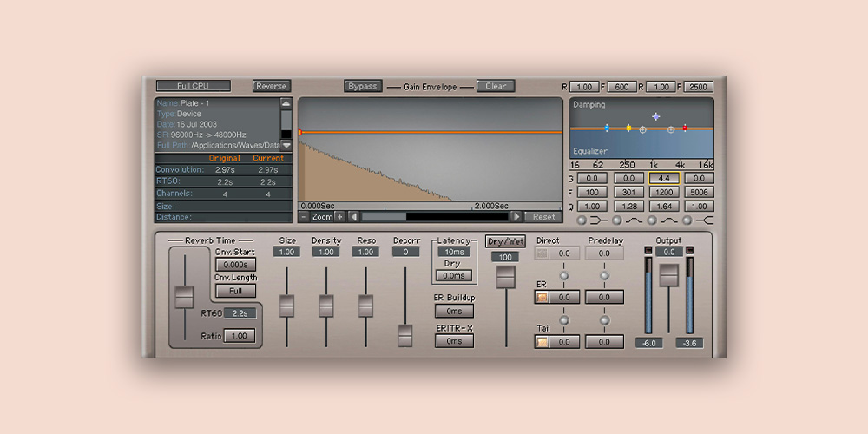Click the Reverb Time fader
Screen dimensions: 868x434
tap(184, 297)
